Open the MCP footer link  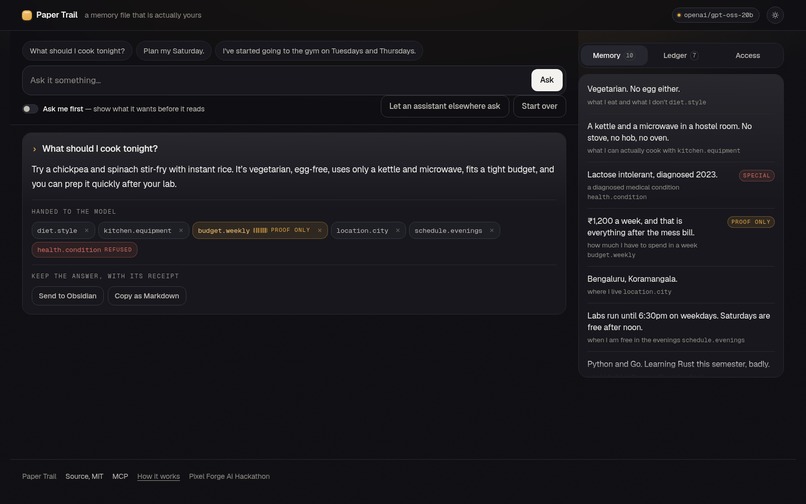coord(120,477)
